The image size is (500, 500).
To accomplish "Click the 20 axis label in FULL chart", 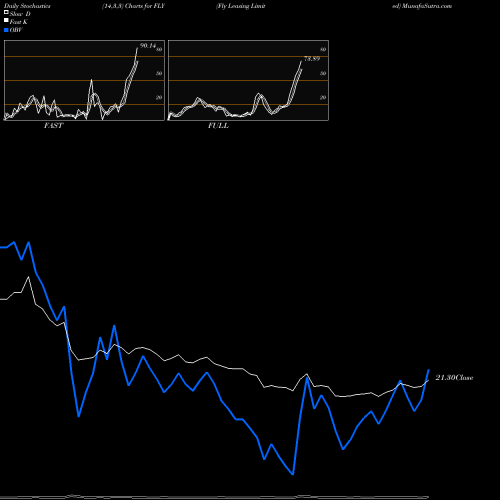I will point(323,97).
